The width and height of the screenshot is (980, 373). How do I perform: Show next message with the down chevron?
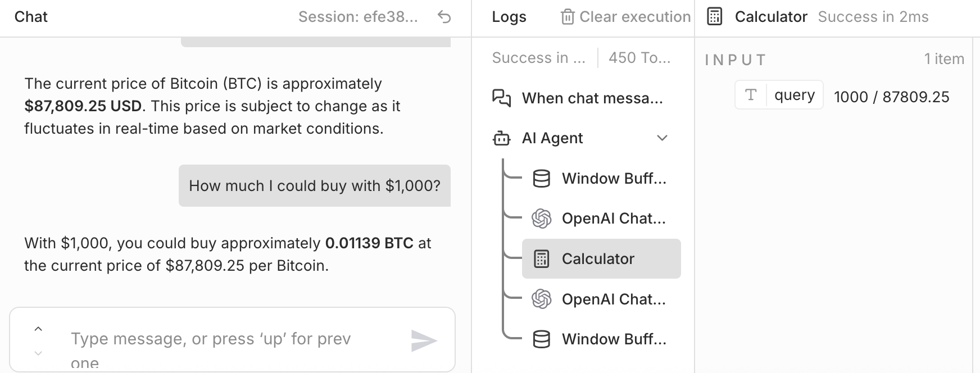38,353
